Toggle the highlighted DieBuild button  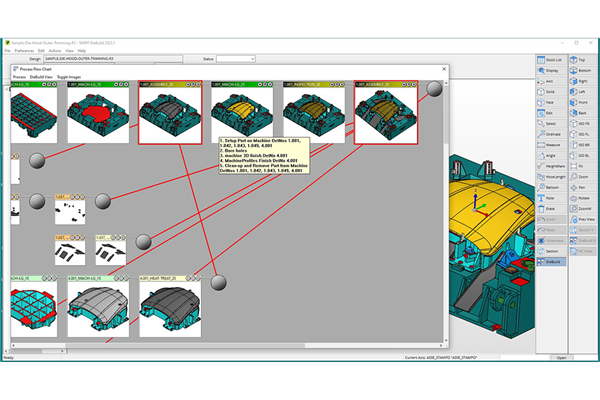click(551, 262)
